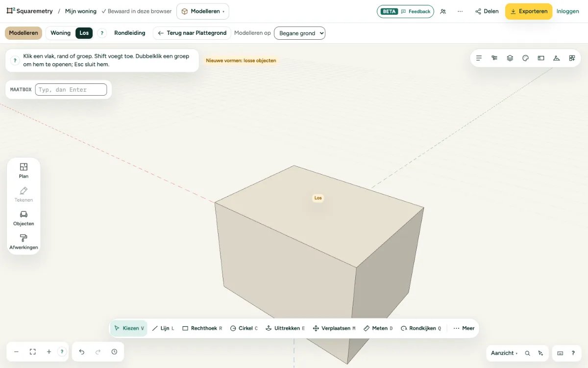Open the Objecten sidebar tab

pyautogui.click(x=24, y=218)
